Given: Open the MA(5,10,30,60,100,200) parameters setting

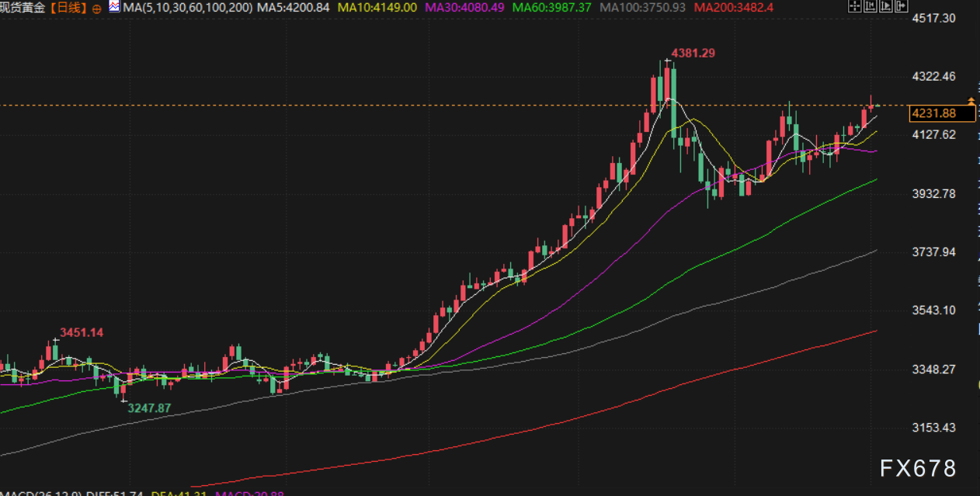Looking at the screenshot, I should [x=188, y=8].
